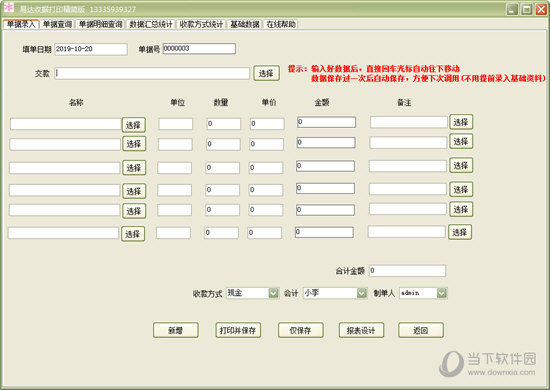Expand the 收款方式 dropdown showing 现金
This screenshot has width=550, height=390.
(x=274, y=293)
